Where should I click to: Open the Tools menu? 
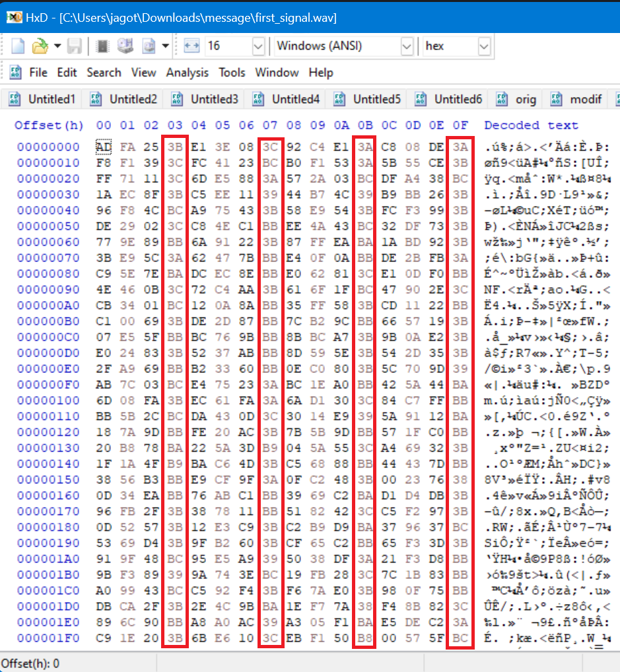232,73
